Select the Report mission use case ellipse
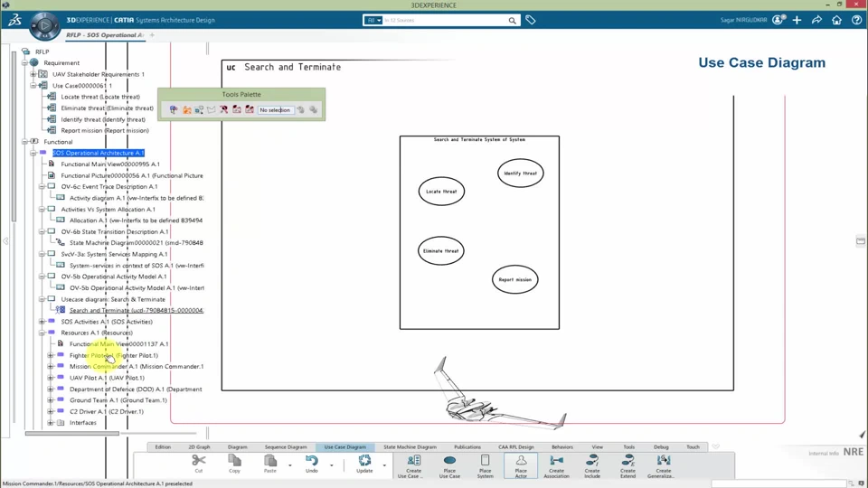The width and height of the screenshot is (868, 488). tap(514, 280)
